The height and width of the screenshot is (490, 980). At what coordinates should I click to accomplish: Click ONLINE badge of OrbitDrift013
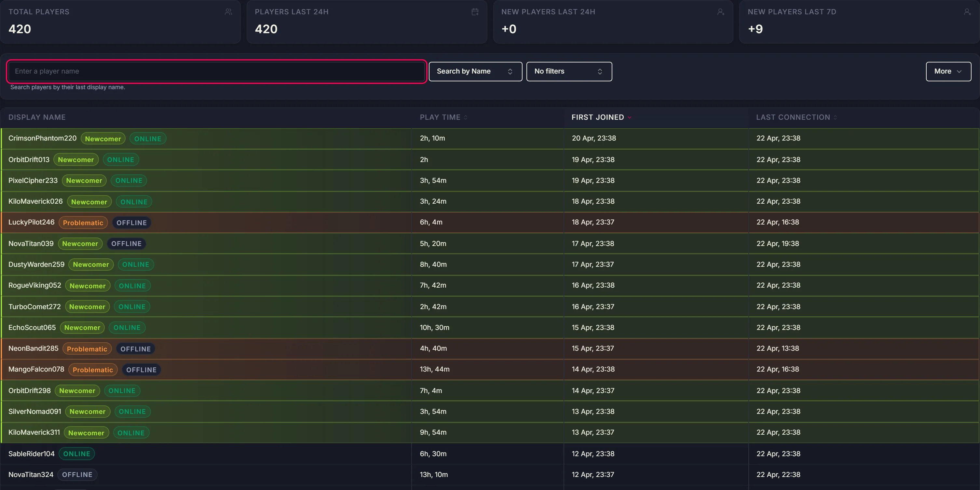[x=121, y=160]
